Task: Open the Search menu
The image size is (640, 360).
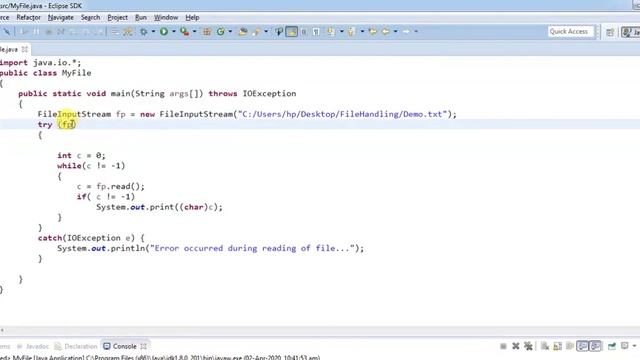Action: pyautogui.click(x=90, y=18)
